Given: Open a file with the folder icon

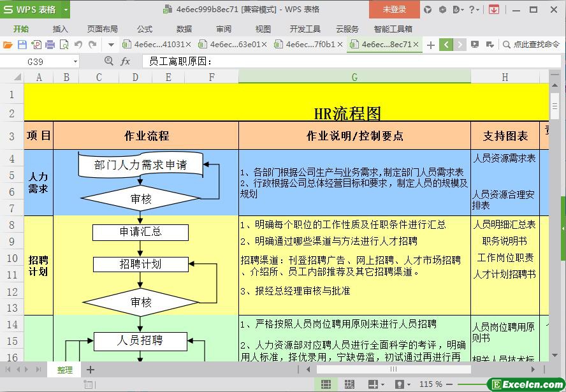Looking at the screenshot, I should 8,45.
